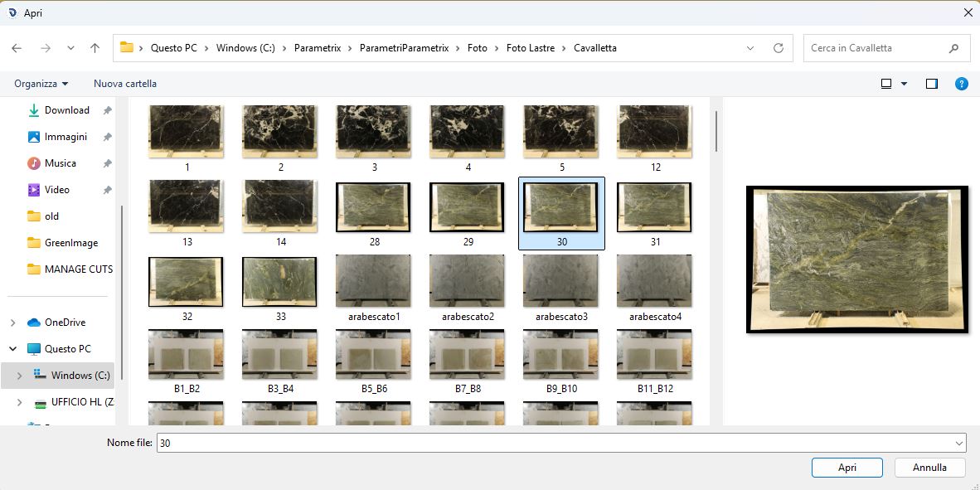Open the Nome file dropdown arrow
This screenshot has width=980, height=490.
[x=959, y=443]
